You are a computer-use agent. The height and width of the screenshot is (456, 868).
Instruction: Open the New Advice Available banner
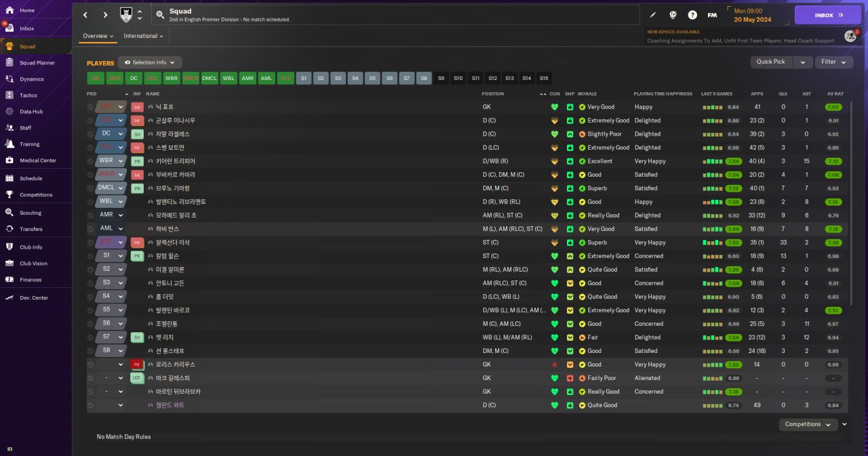click(x=741, y=36)
